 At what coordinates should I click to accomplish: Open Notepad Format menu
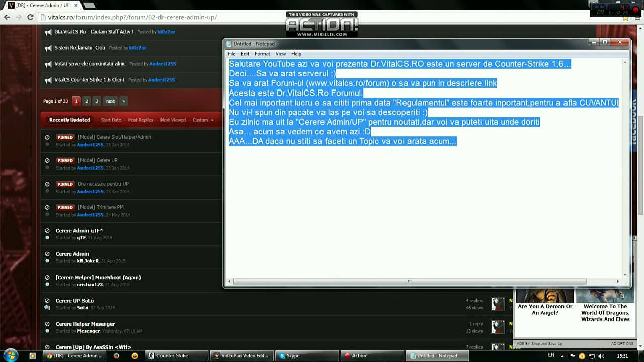pyautogui.click(x=262, y=54)
